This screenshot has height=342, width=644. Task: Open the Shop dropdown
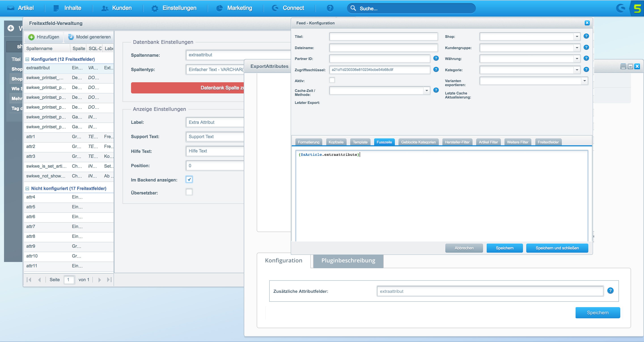577,37
